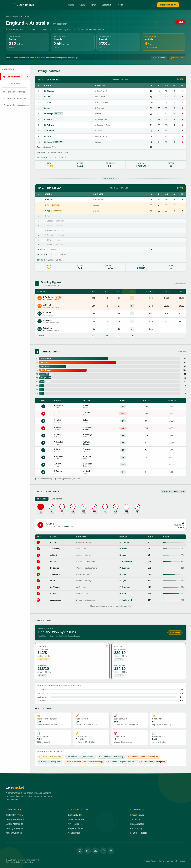191x868 pixels.
Task: Click the burst icon on Most Sixes card
Action: pyautogui.click(x=154, y=716)
